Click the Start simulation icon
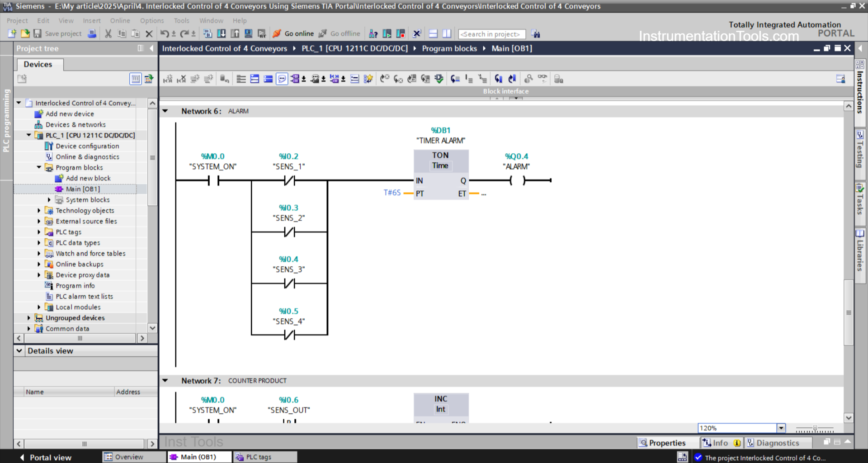The image size is (868, 463). tap(248, 33)
